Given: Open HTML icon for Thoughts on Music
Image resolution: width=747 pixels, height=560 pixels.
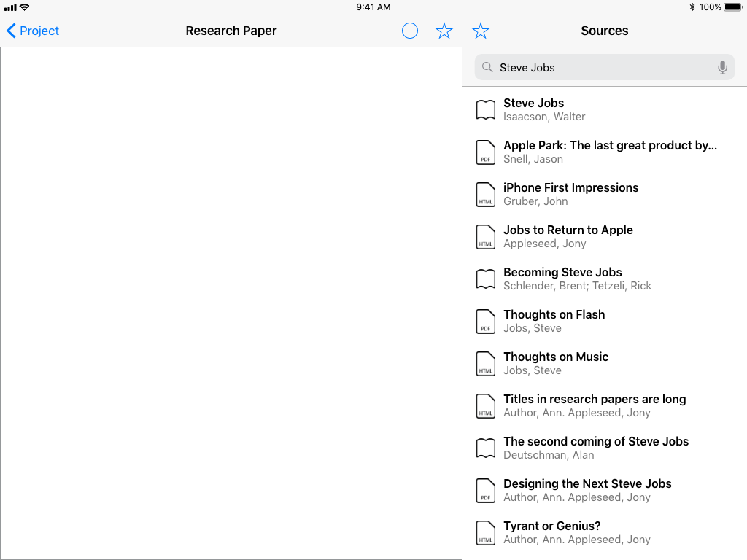Looking at the screenshot, I should click(x=485, y=363).
